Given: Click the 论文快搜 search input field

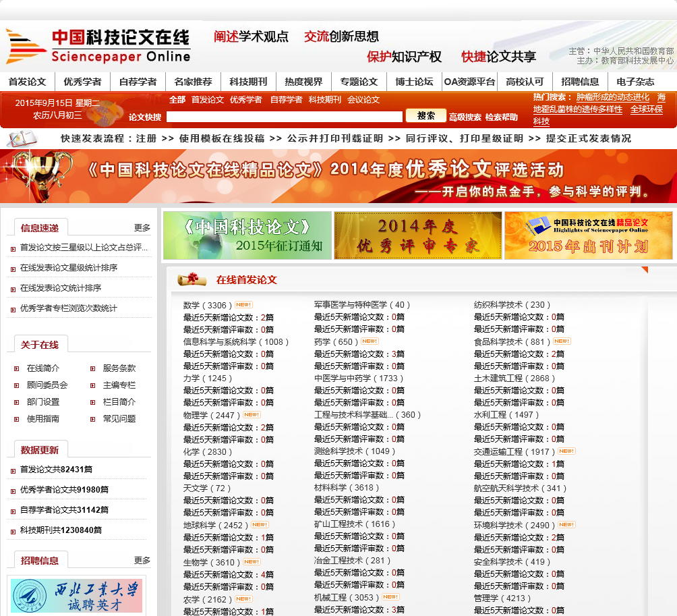Looking at the screenshot, I should [x=285, y=117].
